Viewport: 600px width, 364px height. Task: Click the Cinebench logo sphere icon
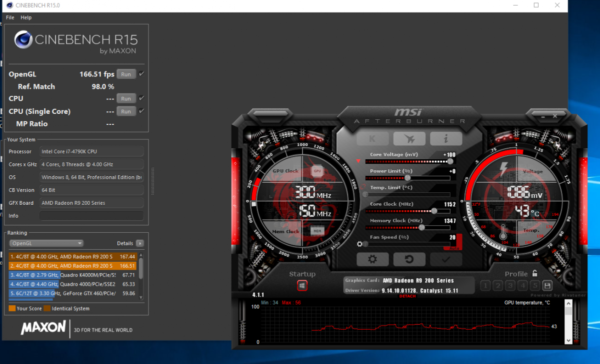pyautogui.click(x=23, y=40)
